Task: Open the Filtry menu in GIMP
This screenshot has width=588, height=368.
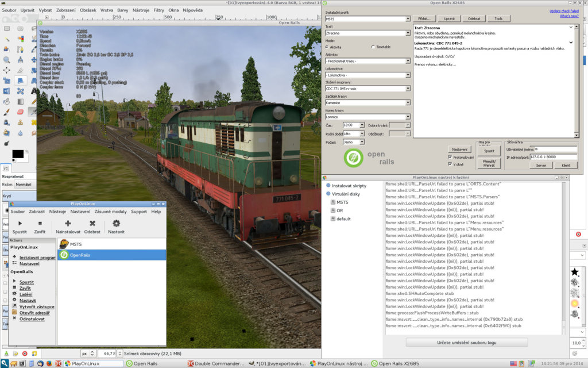Action: pyautogui.click(x=159, y=10)
